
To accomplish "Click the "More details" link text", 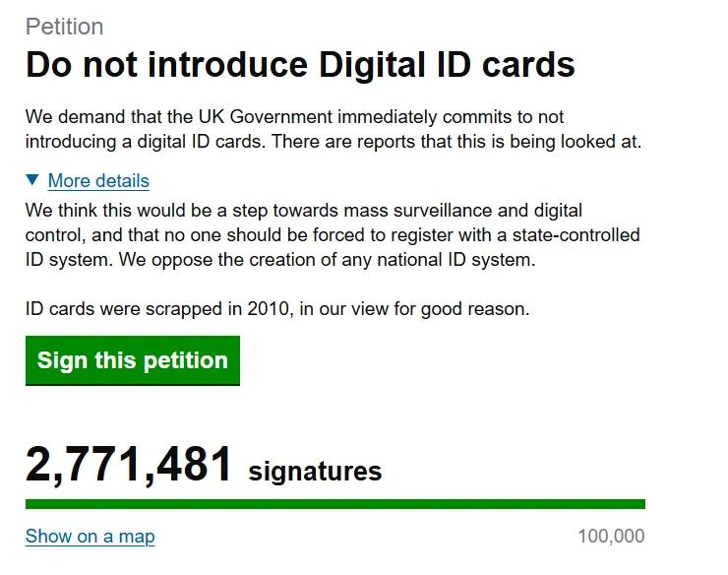I will pyautogui.click(x=98, y=181).
